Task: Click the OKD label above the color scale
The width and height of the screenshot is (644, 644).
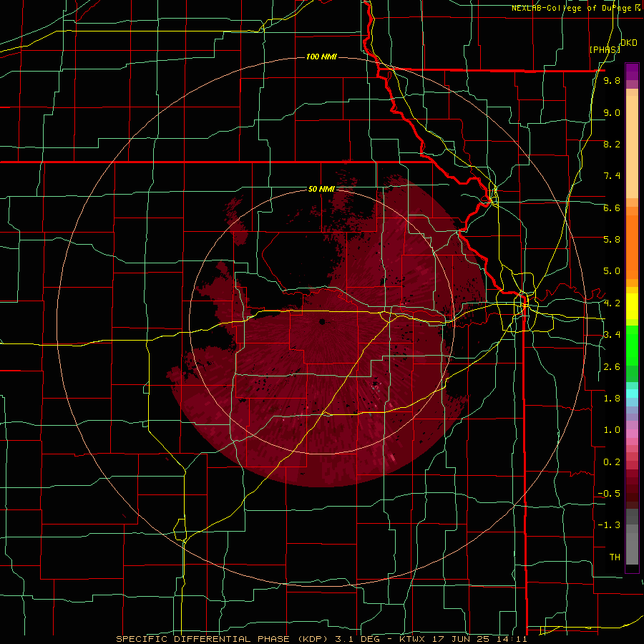Action: 629,43
